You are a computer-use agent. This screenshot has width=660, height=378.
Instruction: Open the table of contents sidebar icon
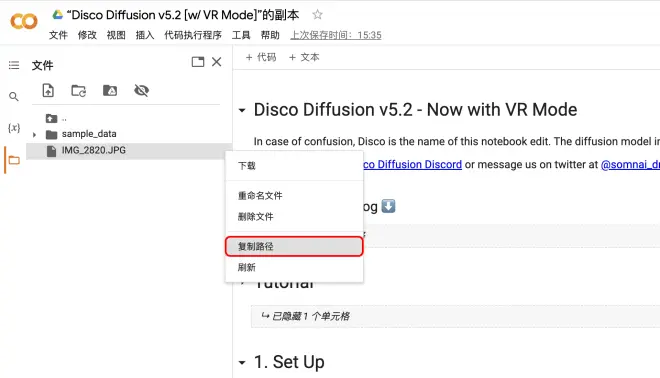pyautogui.click(x=14, y=65)
